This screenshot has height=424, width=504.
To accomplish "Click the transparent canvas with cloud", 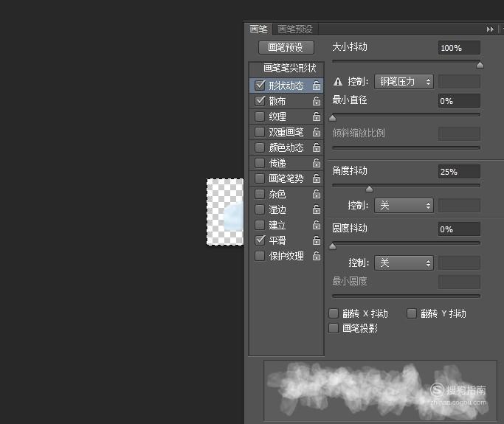I will [225, 212].
